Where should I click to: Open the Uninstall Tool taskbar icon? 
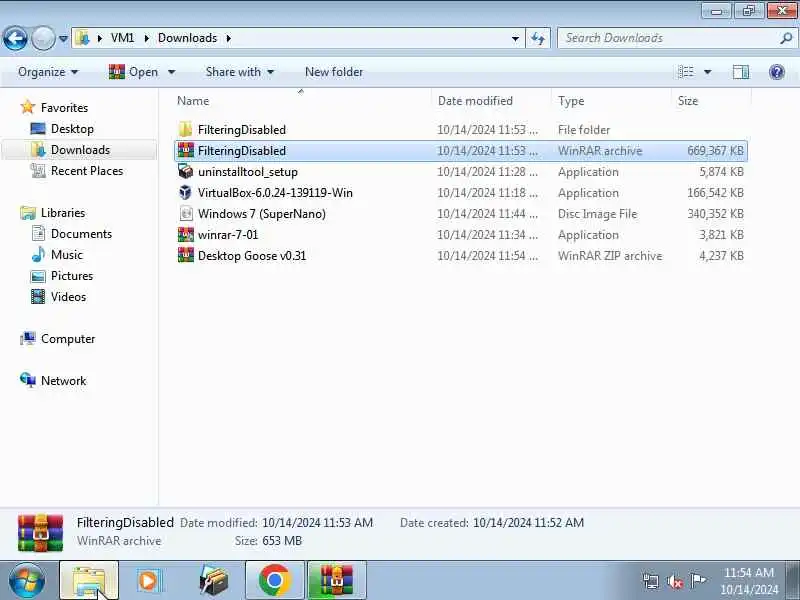coord(214,580)
